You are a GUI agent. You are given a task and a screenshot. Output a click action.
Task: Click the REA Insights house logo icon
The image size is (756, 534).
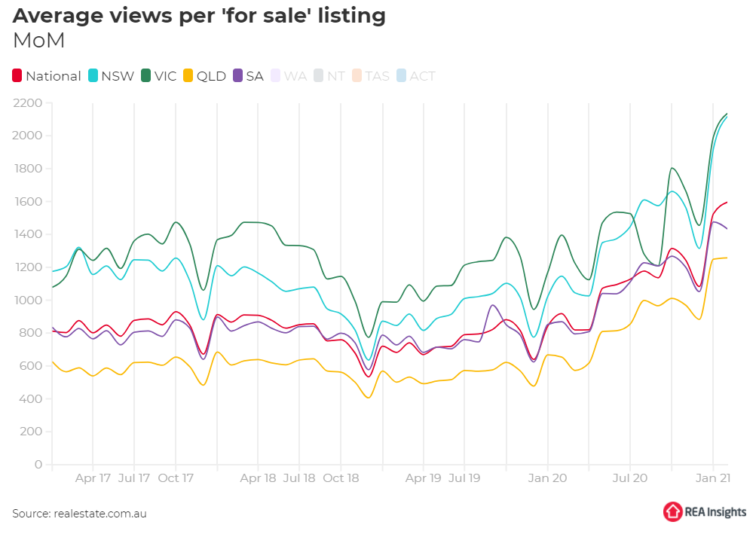click(x=672, y=511)
